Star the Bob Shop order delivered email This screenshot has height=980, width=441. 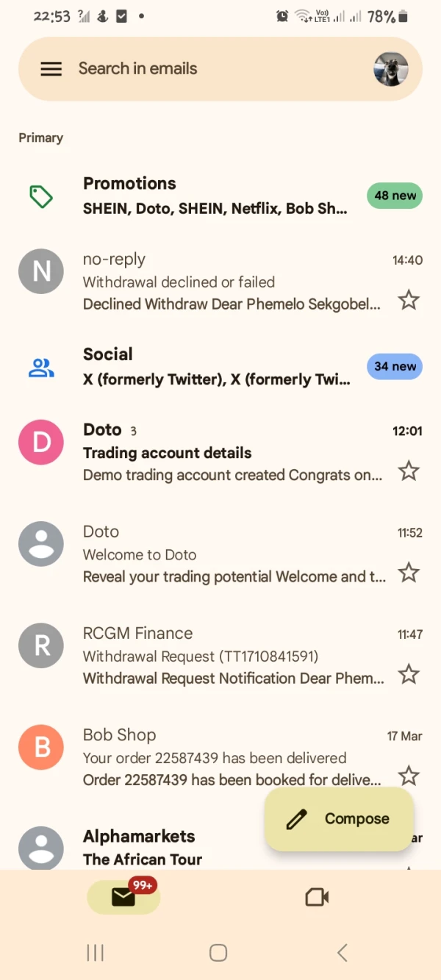409,776
